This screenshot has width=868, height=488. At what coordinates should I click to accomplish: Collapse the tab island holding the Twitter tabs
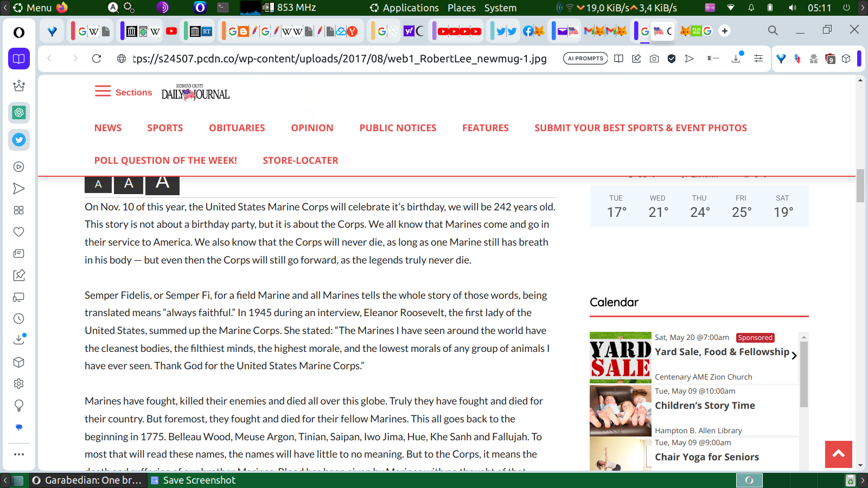pos(492,31)
